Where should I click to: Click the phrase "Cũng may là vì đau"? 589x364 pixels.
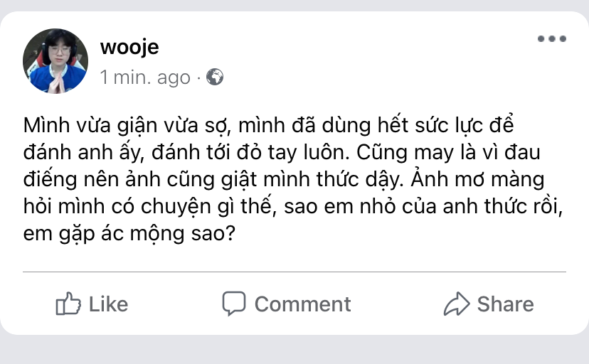(448, 152)
